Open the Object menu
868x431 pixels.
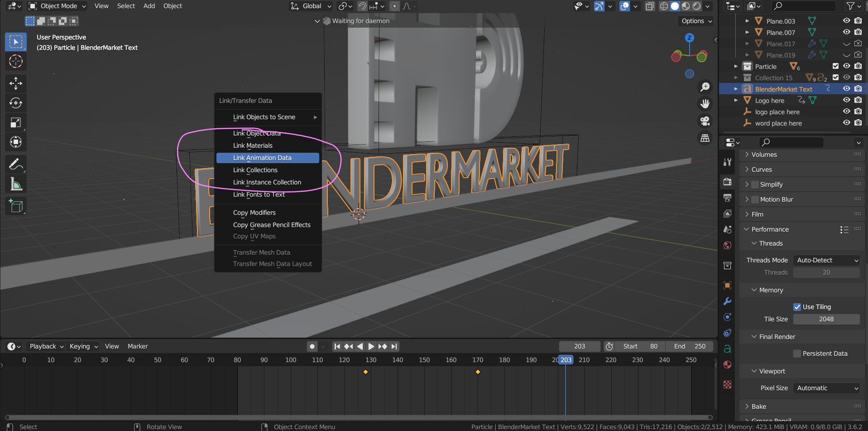pos(173,6)
